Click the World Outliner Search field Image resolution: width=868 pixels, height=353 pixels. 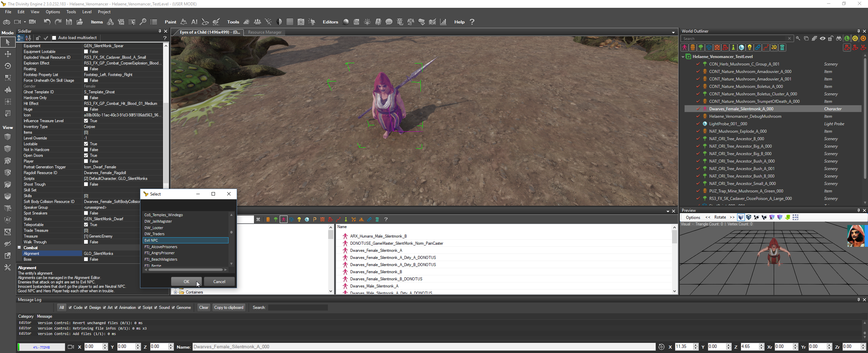point(737,38)
